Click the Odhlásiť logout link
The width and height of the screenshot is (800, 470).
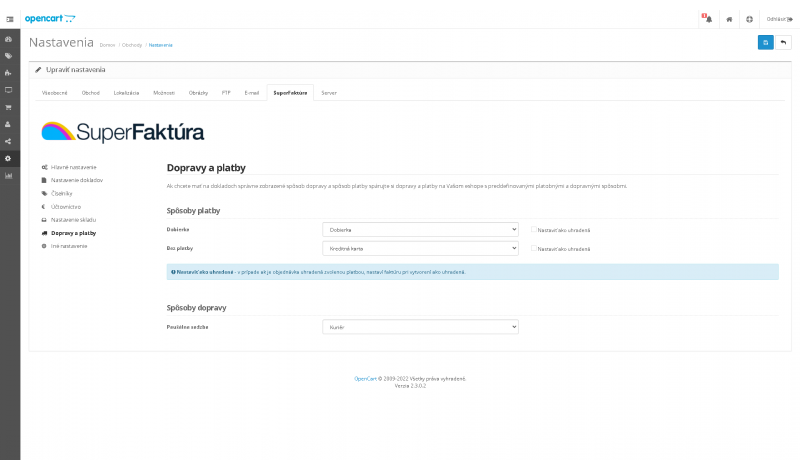(x=779, y=18)
